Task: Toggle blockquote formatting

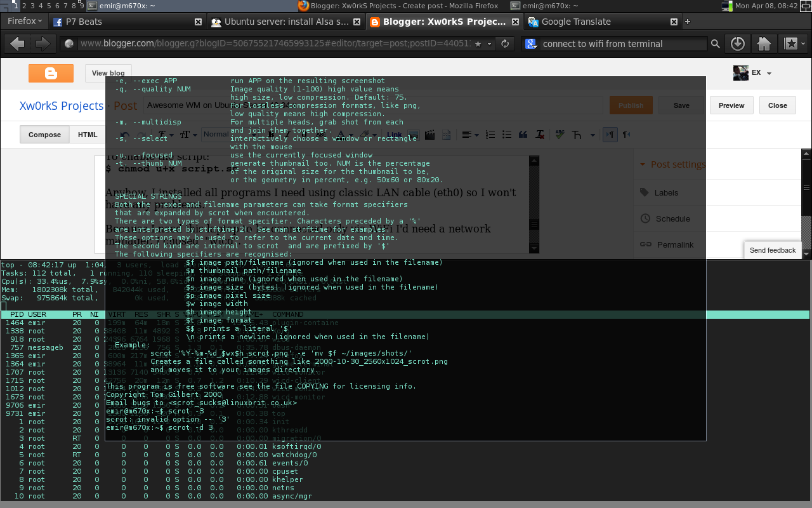Action: tap(523, 135)
